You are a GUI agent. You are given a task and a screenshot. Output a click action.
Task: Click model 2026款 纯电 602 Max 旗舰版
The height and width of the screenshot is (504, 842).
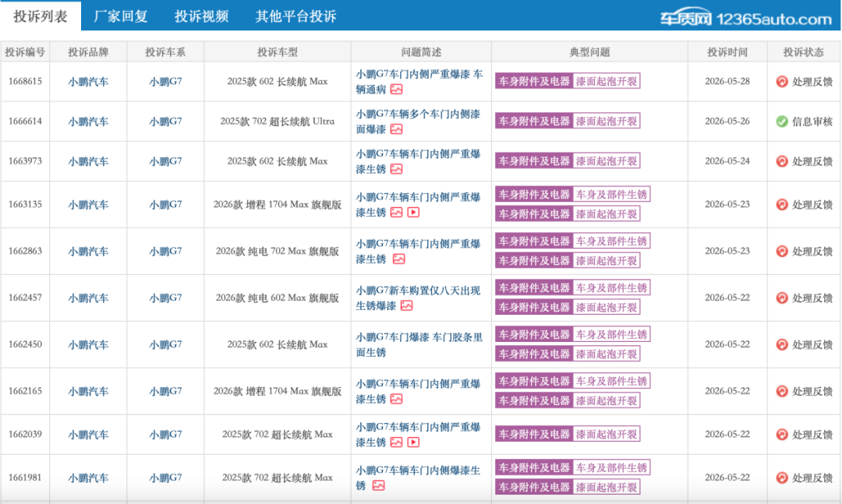click(x=277, y=298)
